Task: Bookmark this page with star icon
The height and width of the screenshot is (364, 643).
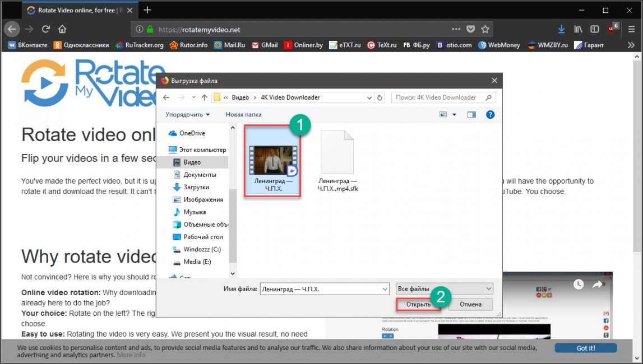Action: (x=485, y=29)
